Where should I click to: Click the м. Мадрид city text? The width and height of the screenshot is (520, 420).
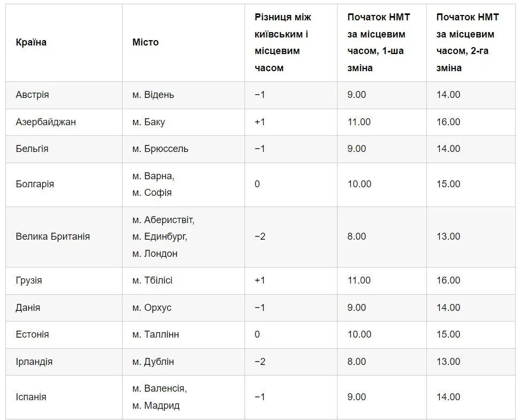point(156,406)
